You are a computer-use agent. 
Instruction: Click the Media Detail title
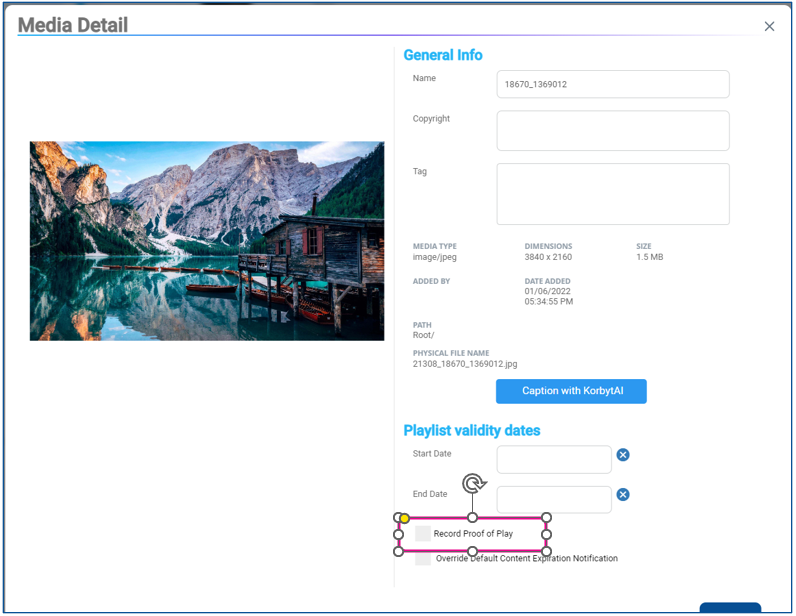pyautogui.click(x=73, y=25)
